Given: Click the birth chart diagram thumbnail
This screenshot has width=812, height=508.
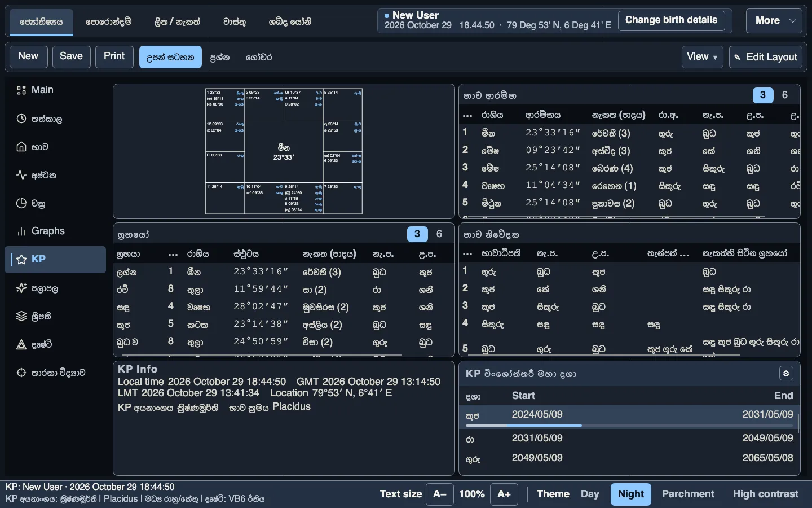Looking at the screenshot, I should (x=284, y=151).
